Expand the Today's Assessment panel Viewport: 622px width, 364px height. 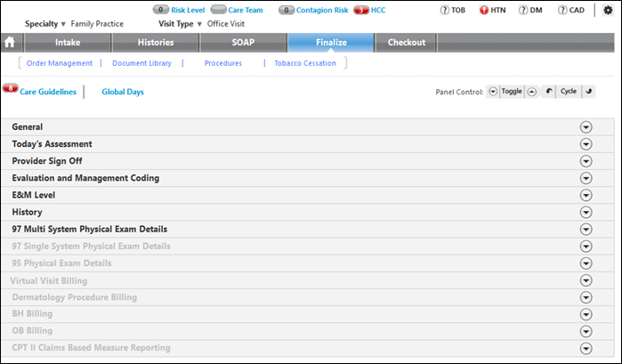[586, 144]
